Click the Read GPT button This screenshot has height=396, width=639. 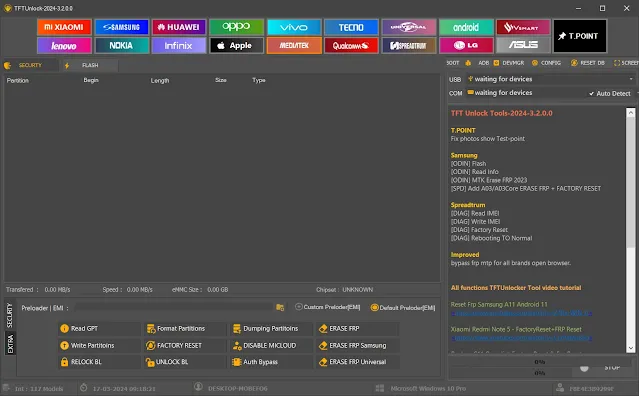[x=99, y=328]
